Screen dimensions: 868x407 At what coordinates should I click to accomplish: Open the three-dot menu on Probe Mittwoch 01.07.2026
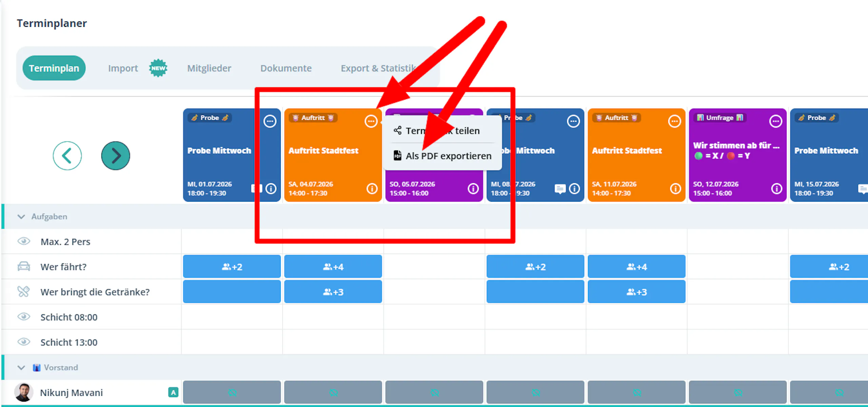pos(270,121)
